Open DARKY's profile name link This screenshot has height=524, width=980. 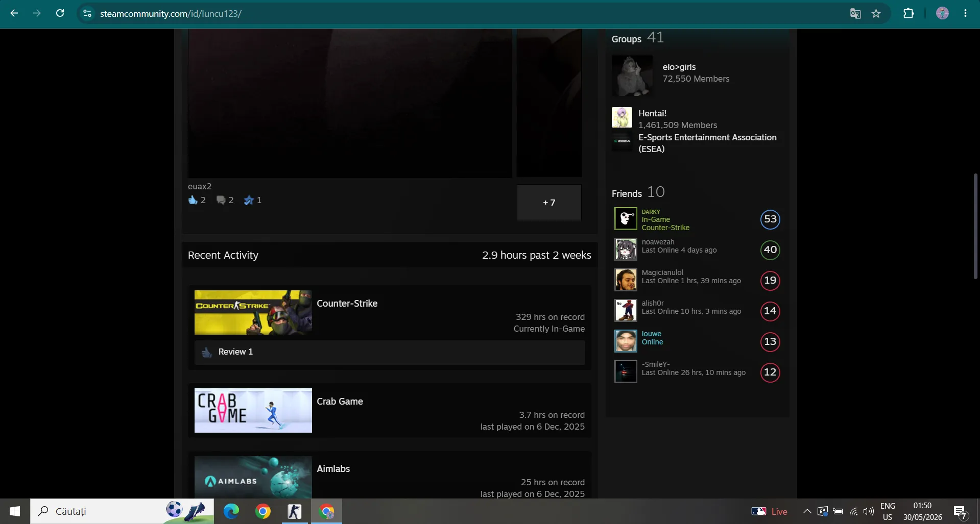click(651, 212)
